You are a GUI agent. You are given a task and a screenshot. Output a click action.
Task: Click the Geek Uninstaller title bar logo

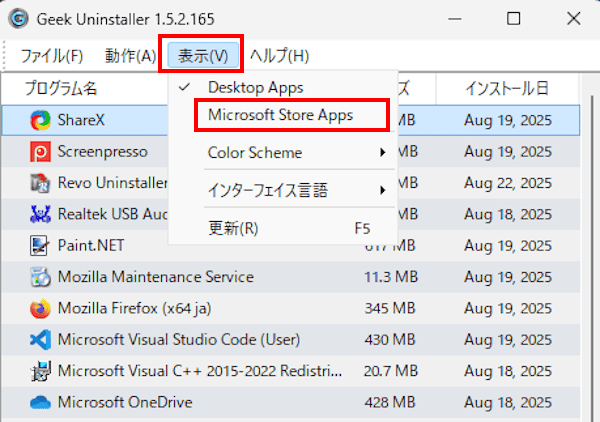(18, 18)
